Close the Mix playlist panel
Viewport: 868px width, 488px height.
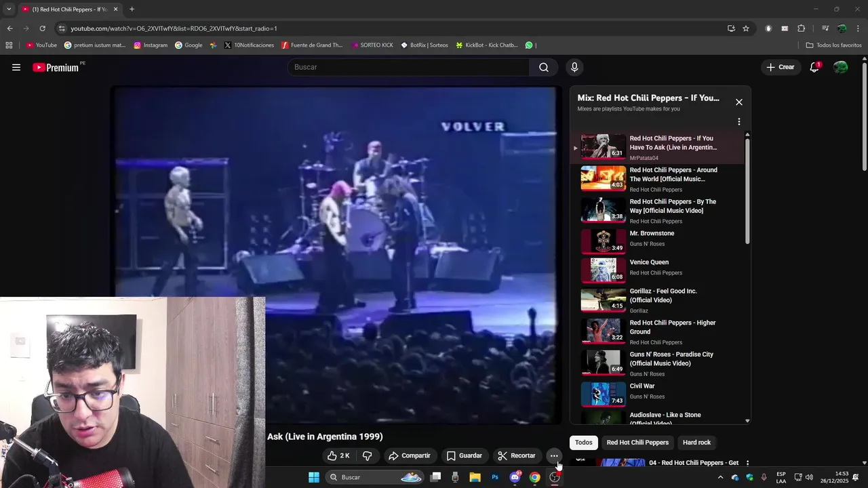tap(739, 102)
